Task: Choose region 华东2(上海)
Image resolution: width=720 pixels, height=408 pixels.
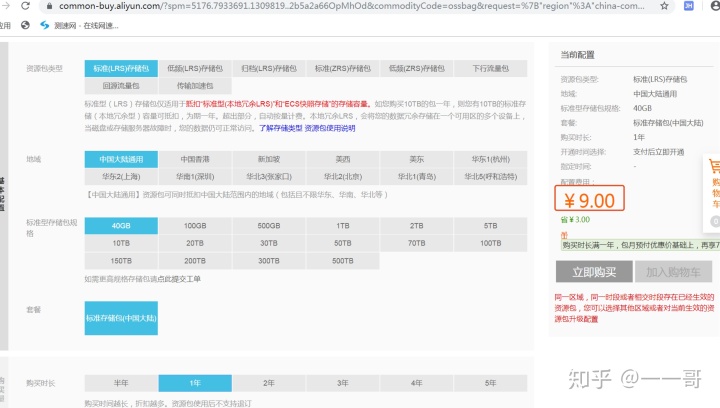Action: tap(121, 177)
